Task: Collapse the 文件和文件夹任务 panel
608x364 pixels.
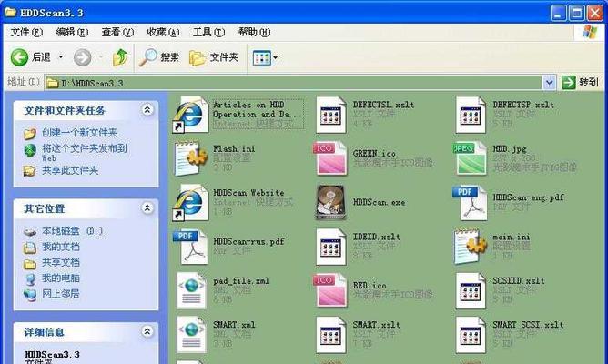Action: (147, 110)
